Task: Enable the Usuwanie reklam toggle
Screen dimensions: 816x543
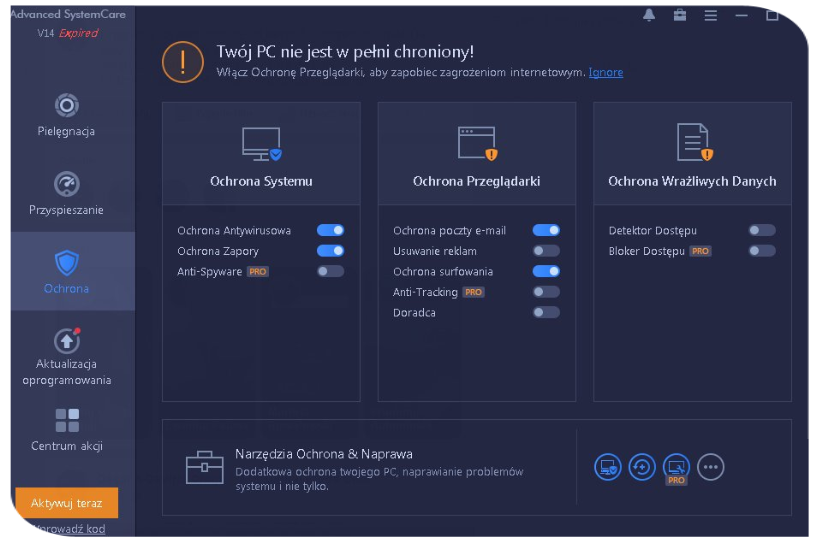Action: tap(546, 251)
